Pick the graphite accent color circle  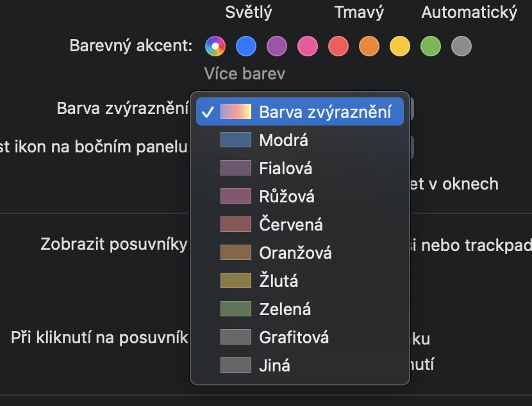pos(461,46)
